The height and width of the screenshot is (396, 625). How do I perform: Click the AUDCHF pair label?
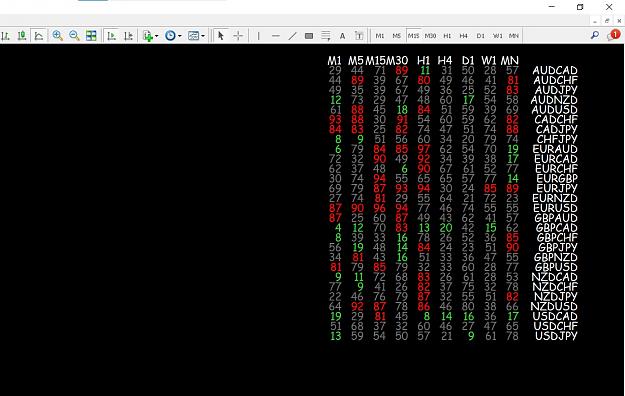coord(555,80)
